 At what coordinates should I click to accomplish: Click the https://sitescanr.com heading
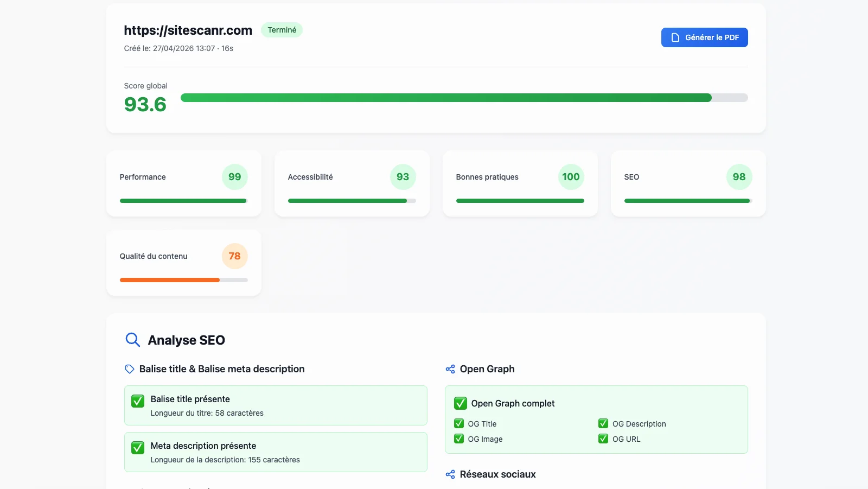(x=188, y=30)
